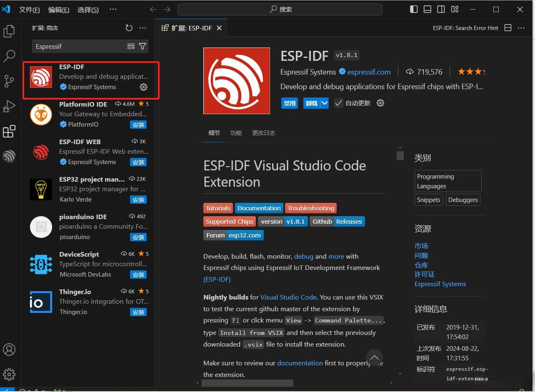535x392 pixels.
Task: Click the command center 搜索 box
Action: pos(280,9)
